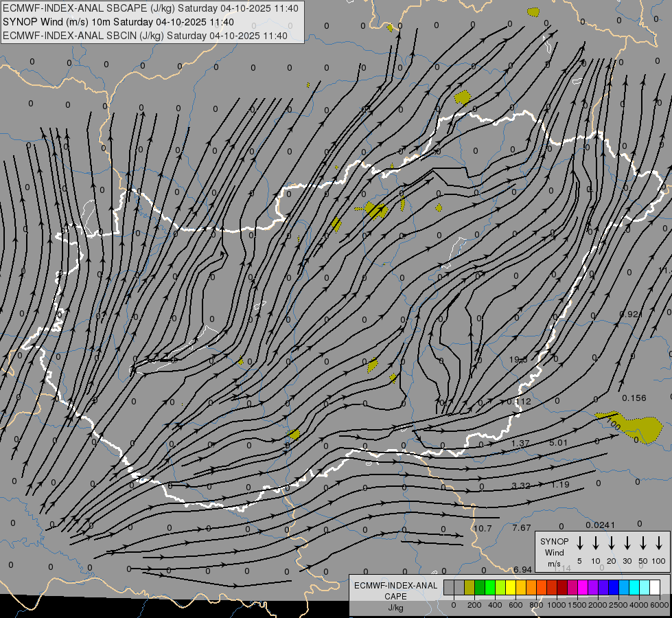This screenshot has width=672, height=618.
Task: Click the 800 tick label on CAPE scale
Action: pyautogui.click(x=537, y=605)
